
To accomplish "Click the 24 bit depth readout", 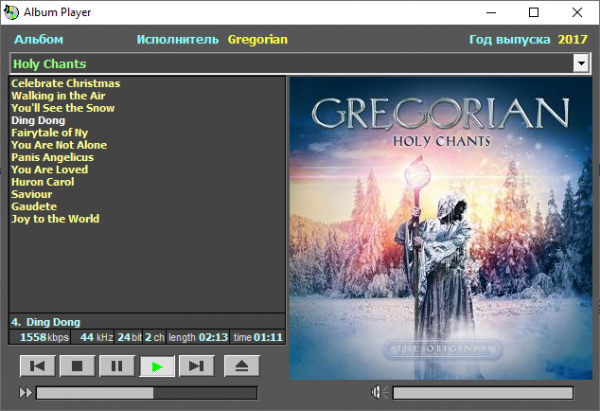I will (129, 337).
